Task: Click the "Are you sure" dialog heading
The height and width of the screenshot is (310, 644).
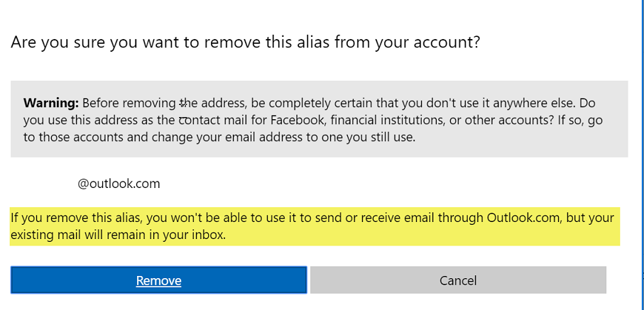Action: coord(245,43)
